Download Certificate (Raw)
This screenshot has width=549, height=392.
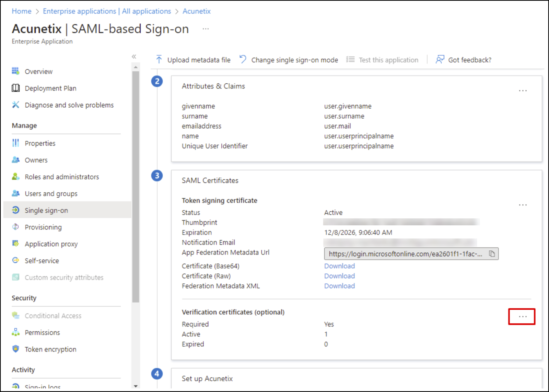(x=339, y=276)
